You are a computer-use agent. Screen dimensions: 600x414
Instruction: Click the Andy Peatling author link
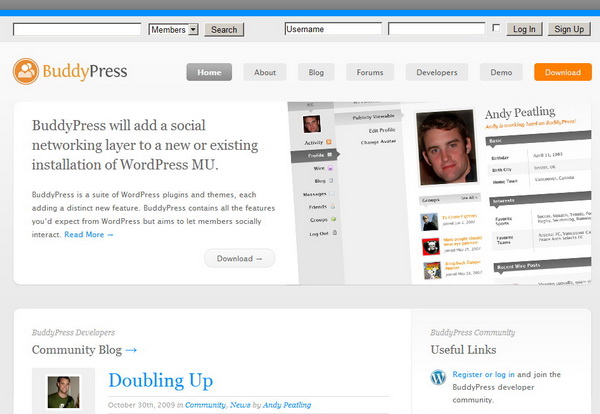tap(287, 405)
